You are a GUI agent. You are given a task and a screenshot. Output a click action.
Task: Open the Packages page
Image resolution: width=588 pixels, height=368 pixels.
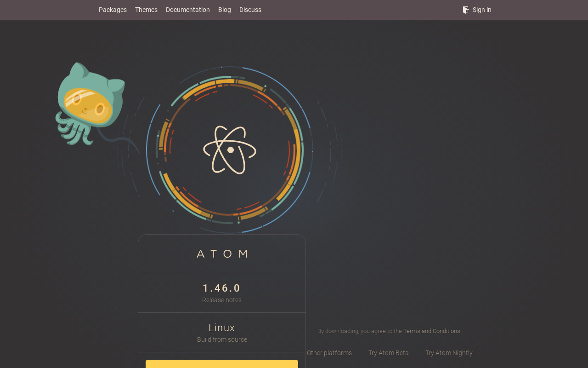click(113, 10)
